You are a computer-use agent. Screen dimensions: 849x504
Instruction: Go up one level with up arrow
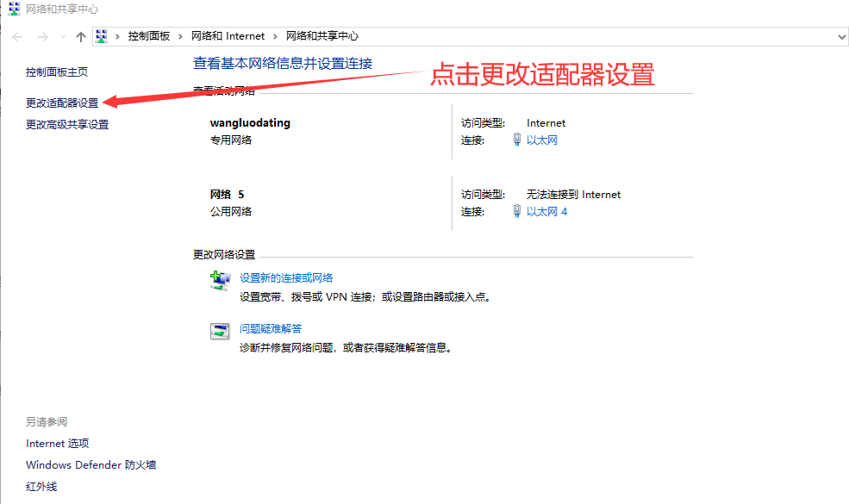point(81,36)
